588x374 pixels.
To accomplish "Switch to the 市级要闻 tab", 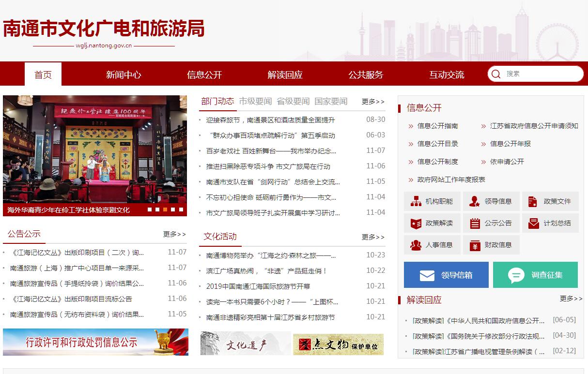I will (x=255, y=101).
